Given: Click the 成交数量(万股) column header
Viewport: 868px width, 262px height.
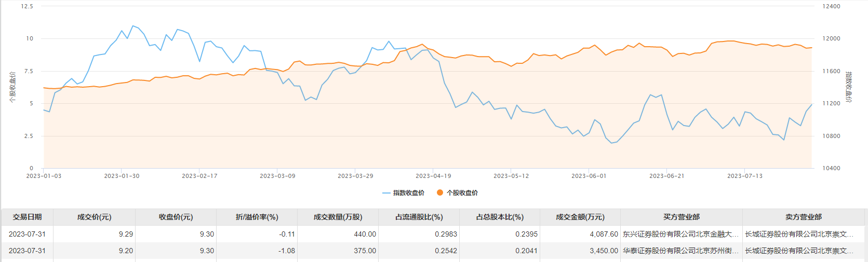Looking at the screenshot, I should tap(338, 217).
